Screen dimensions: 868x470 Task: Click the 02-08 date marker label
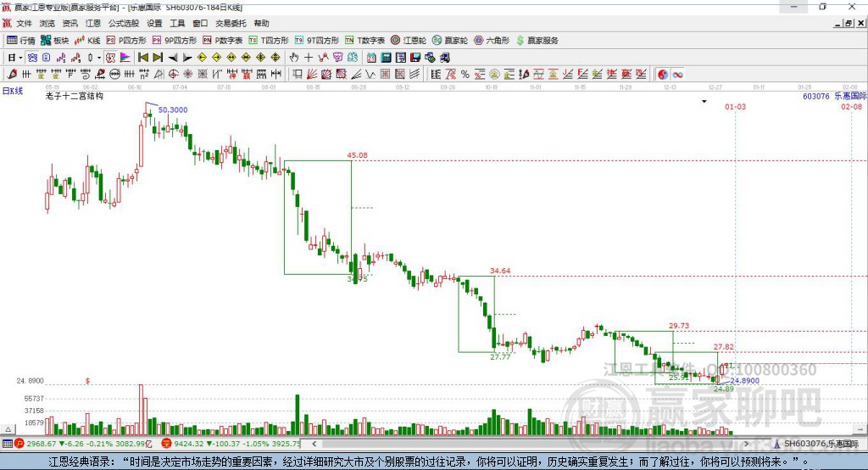pyautogui.click(x=851, y=106)
